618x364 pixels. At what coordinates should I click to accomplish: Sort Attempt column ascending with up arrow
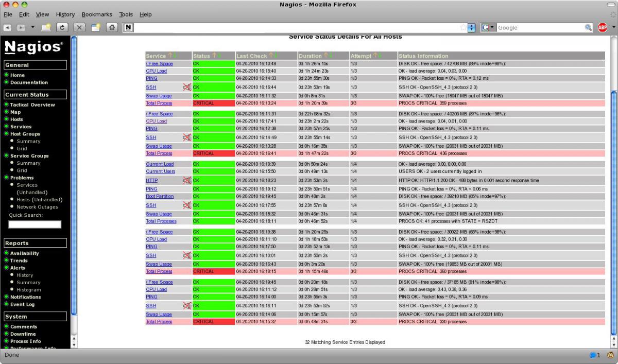[375, 56]
